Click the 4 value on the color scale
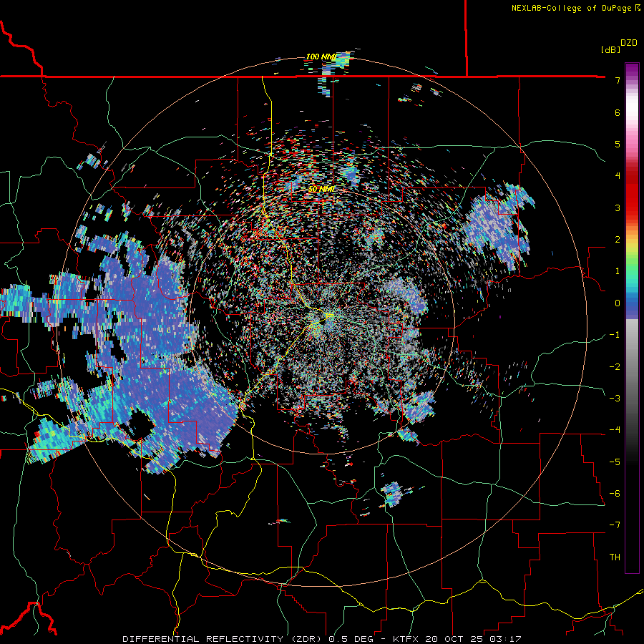 [x=618, y=176]
